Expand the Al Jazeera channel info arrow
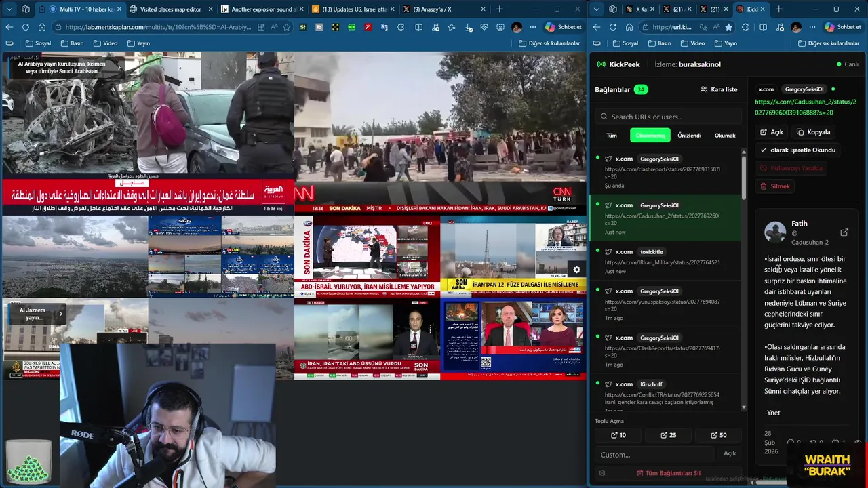Viewport: 868px width, 488px height. [60, 314]
